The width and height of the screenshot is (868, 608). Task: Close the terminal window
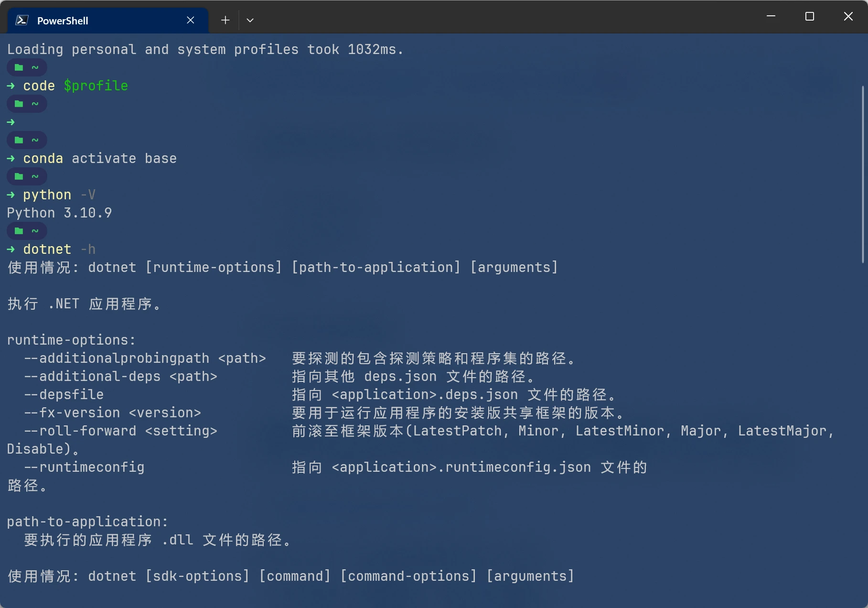[848, 16]
